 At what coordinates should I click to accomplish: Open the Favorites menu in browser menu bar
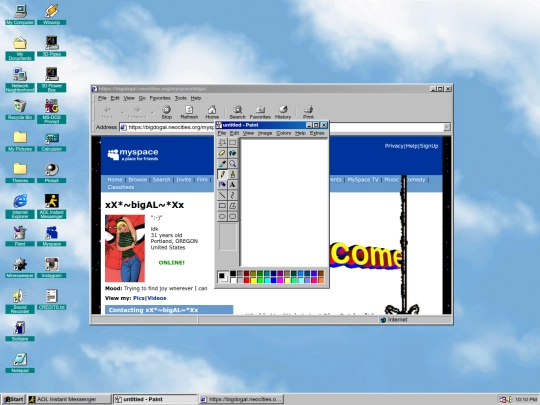point(160,98)
